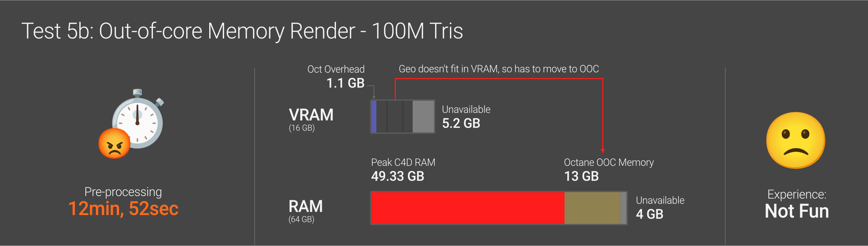
Task: Click the purple overhead segment in VRAM bar
Action: (374, 116)
